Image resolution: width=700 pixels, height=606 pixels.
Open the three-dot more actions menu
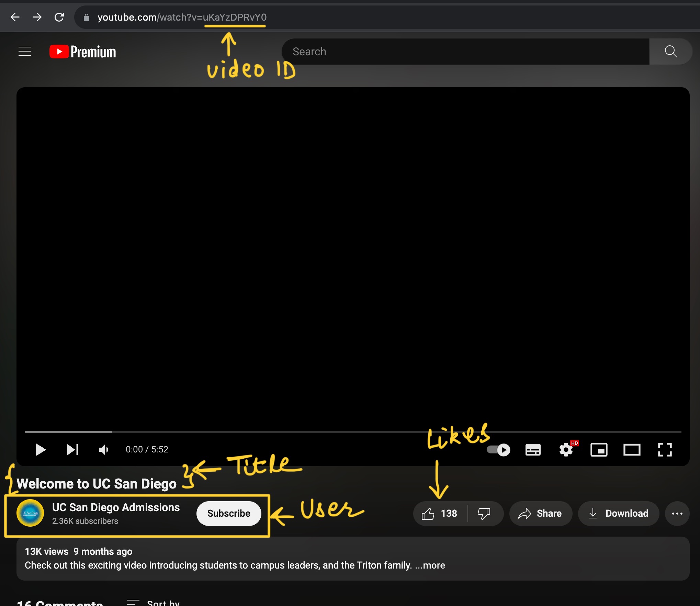[x=677, y=514]
